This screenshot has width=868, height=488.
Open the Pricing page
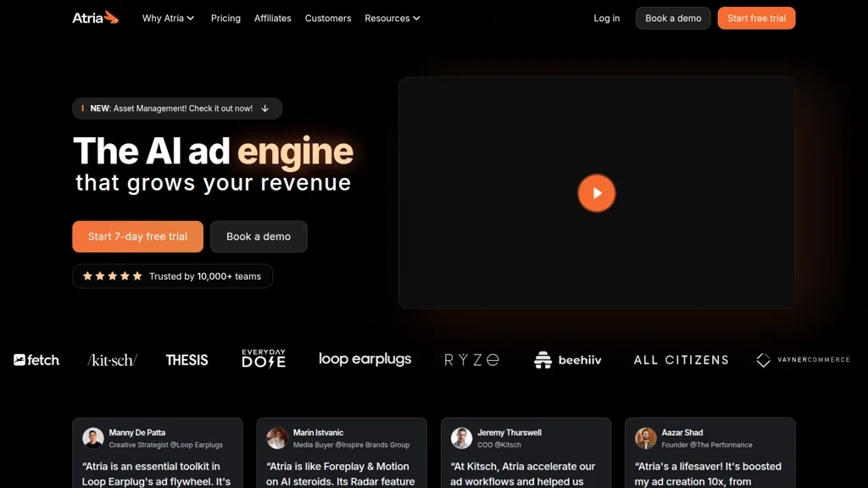225,18
